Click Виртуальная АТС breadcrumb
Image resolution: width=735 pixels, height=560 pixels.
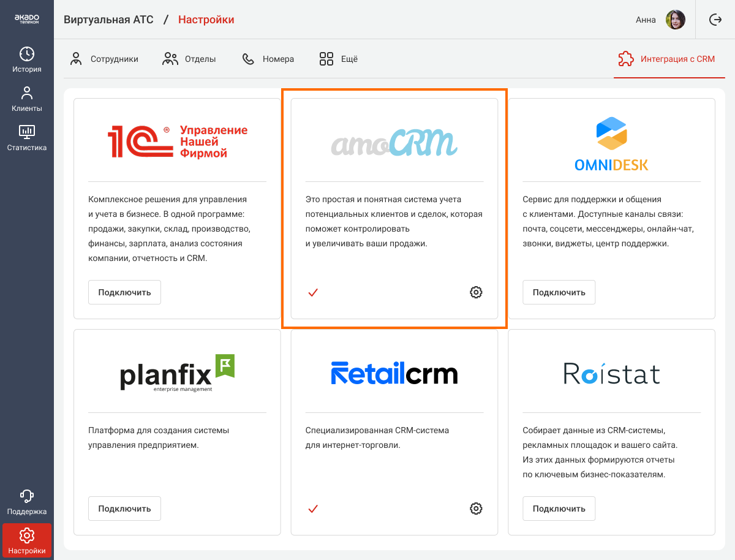[x=108, y=20]
